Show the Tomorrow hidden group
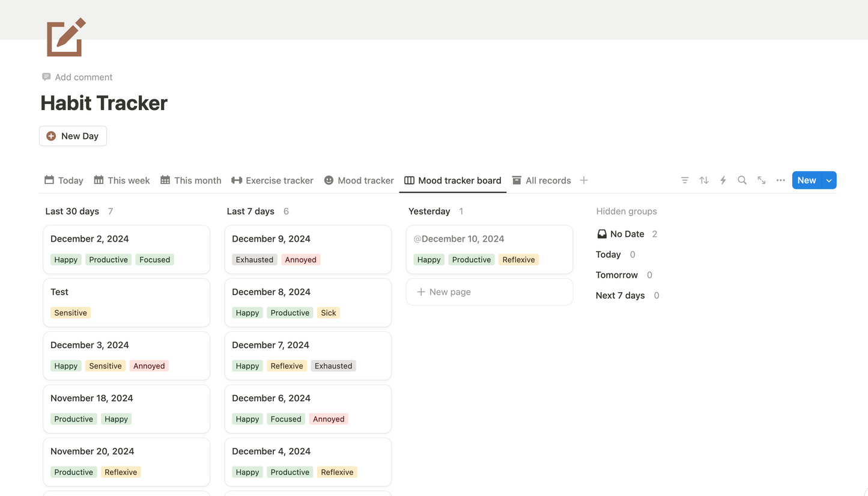Screen dimensions: 868x496 (616, 275)
